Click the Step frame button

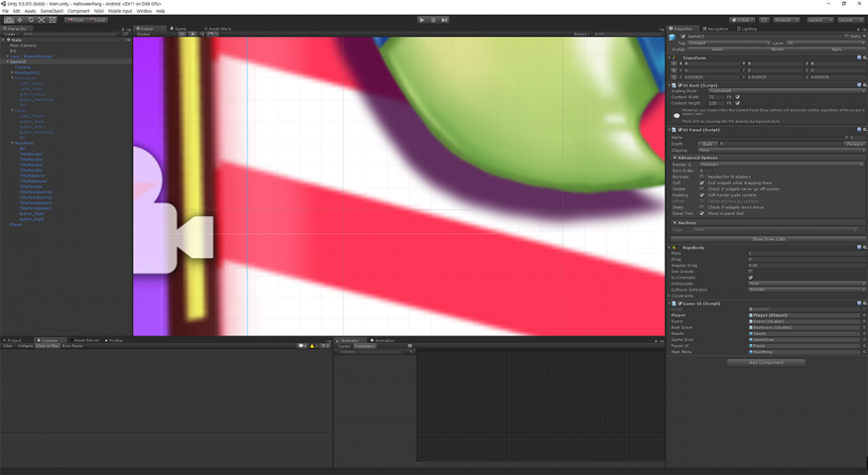(444, 20)
